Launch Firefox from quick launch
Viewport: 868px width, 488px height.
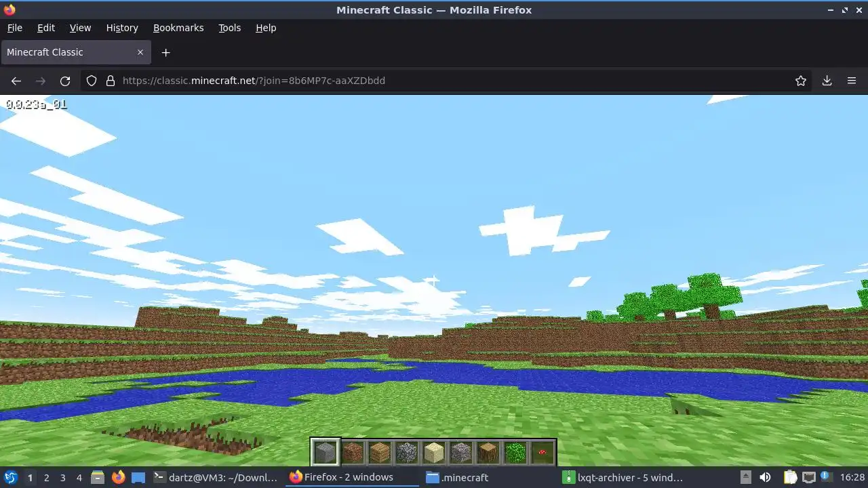click(x=118, y=477)
